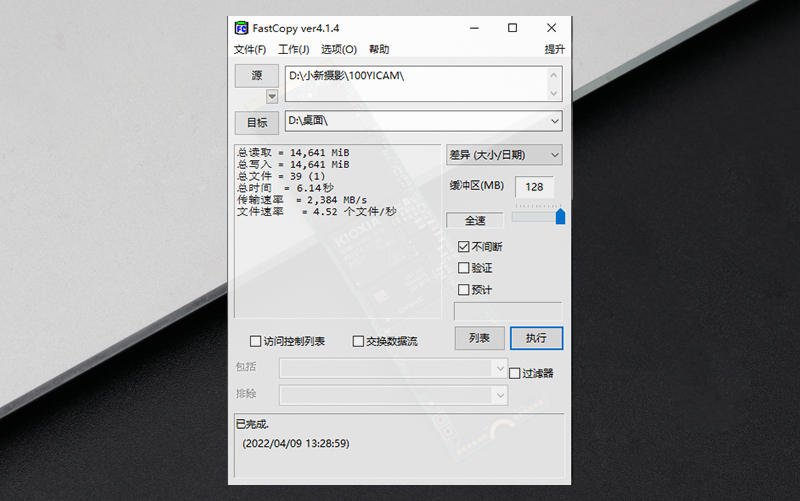
Task: Click the 缓冲区(MB) buffer size field
Action: [x=534, y=187]
